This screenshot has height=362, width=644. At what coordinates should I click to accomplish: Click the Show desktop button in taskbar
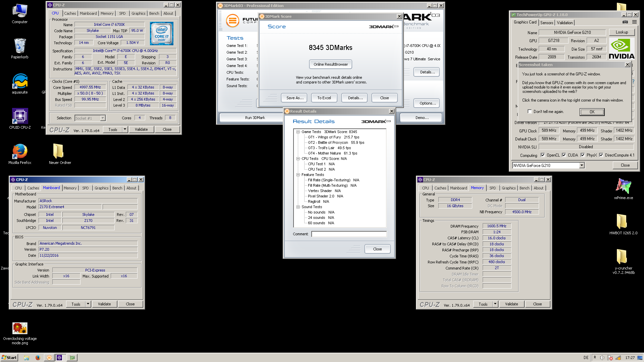(x=641, y=358)
